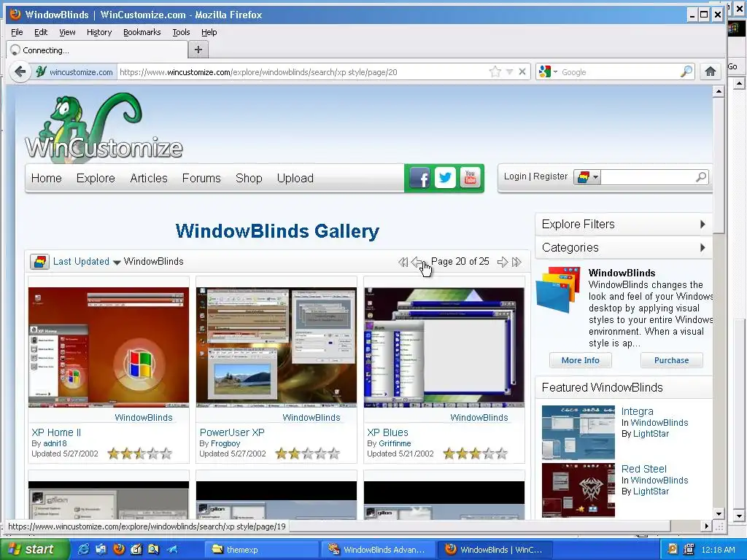Screen dimensions: 747x560
Task: Expand the Explore Filters panel
Action: tap(624, 225)
